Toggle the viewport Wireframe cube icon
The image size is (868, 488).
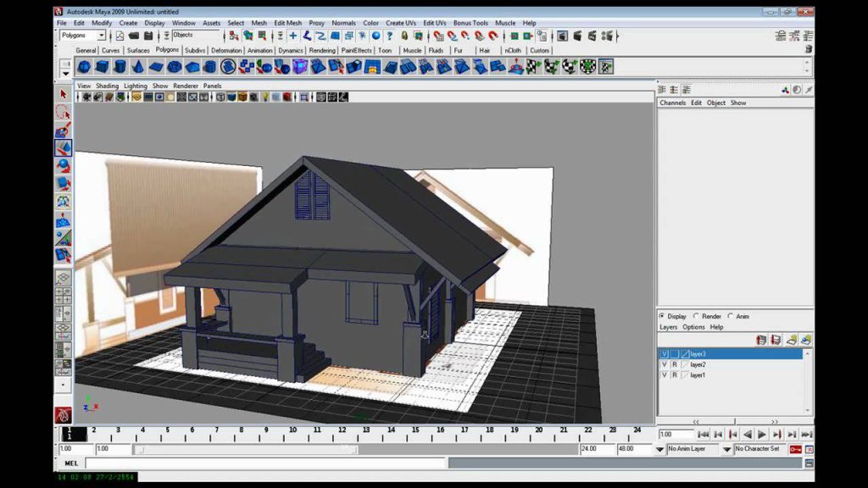220,97
